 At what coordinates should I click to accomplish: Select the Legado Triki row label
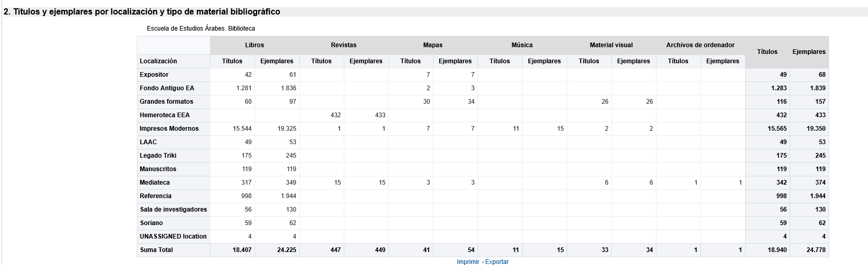[x=158, y=156]
